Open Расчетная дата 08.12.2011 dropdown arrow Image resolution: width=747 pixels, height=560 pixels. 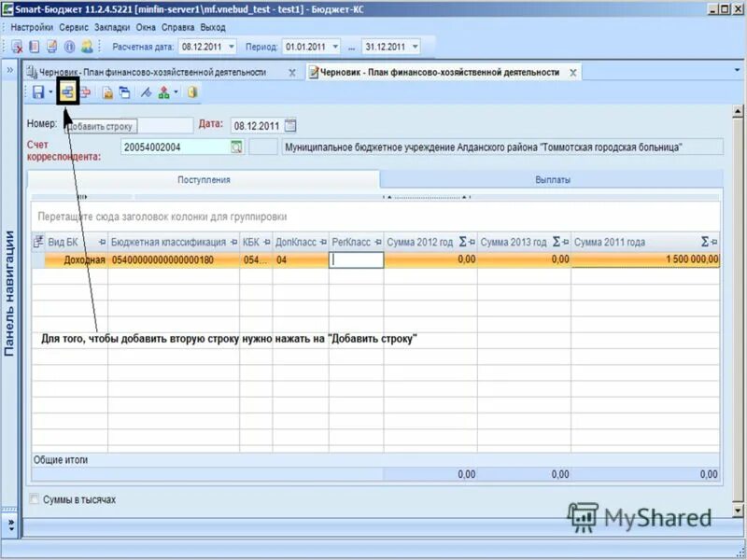click(232, 47)
